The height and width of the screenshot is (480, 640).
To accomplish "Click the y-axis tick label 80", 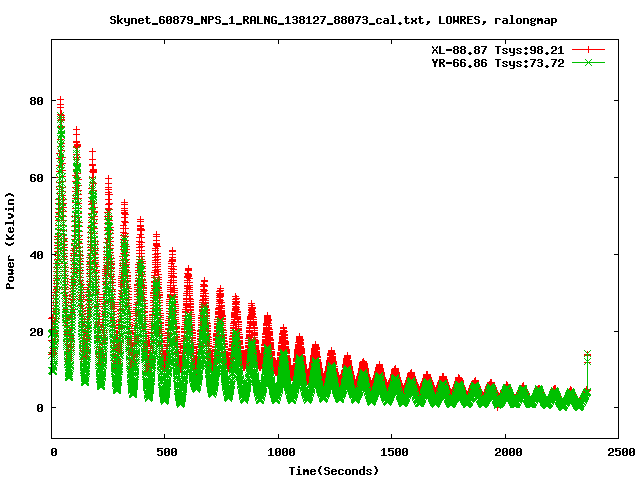I will pos(36,101).
